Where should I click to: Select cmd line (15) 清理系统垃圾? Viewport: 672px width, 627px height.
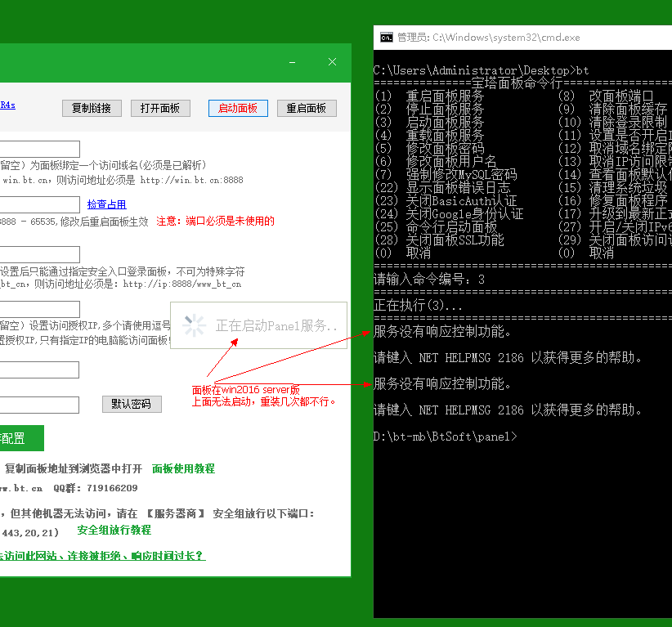613,188
